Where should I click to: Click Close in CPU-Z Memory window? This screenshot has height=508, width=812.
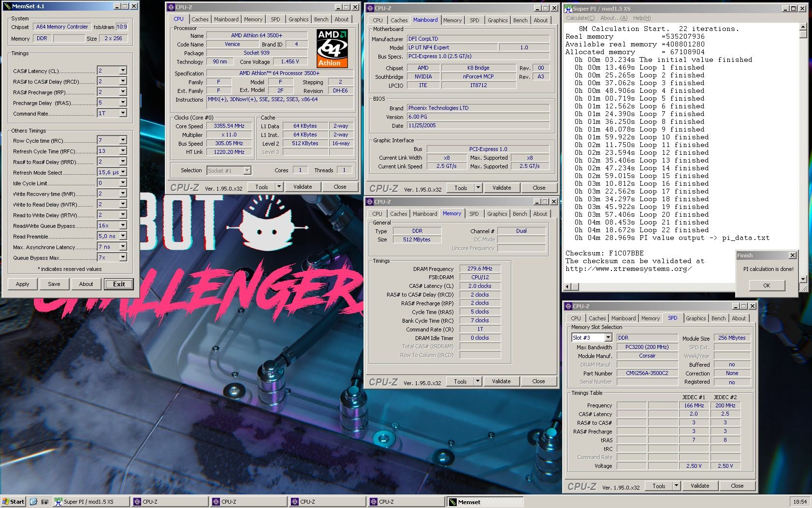[x=538, y=381]
